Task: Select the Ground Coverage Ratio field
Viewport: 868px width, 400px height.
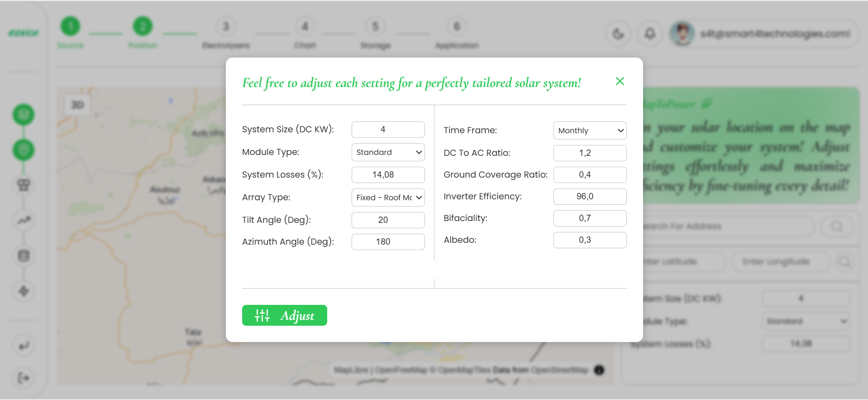Action: coord(589,175)
